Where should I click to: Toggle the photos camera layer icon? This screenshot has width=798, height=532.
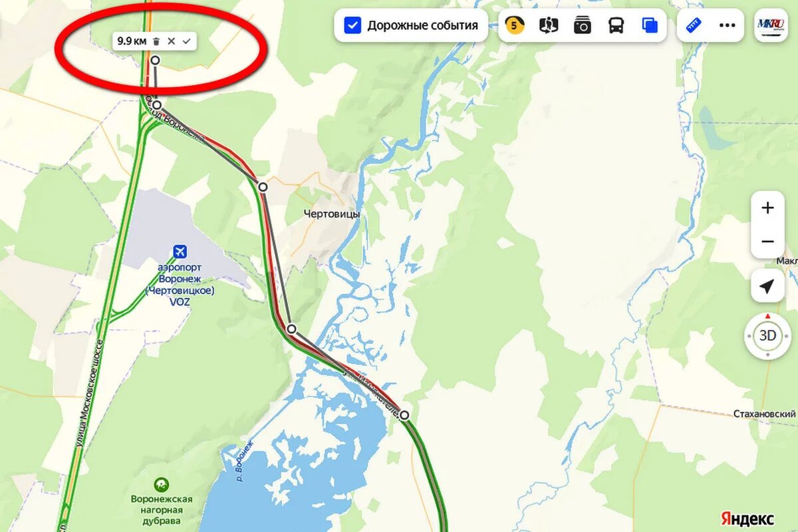pos(583,26)
